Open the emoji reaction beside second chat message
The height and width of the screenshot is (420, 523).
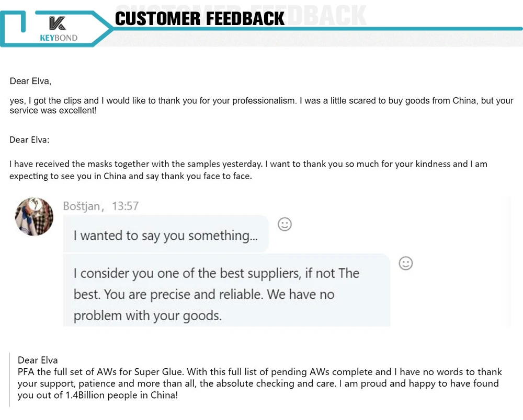tap(406, 263)
